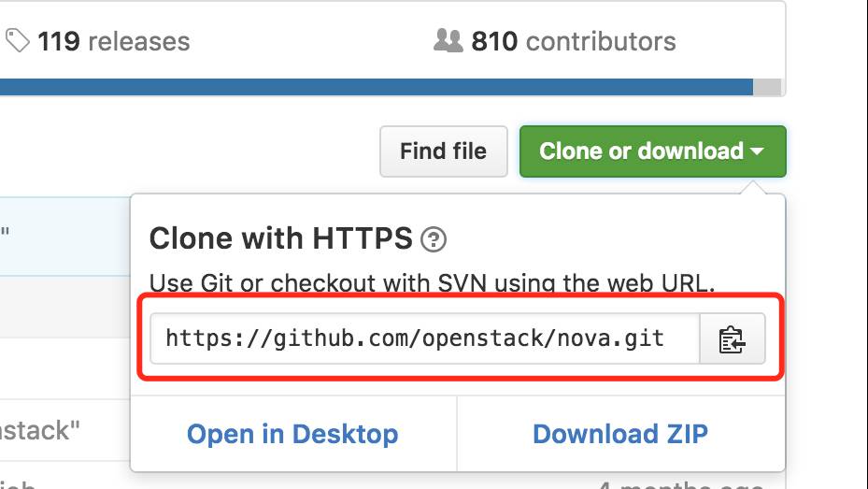Click the gray file row below blue row
The height and width of the screenshot is (489, 868).
click(64, 307)
